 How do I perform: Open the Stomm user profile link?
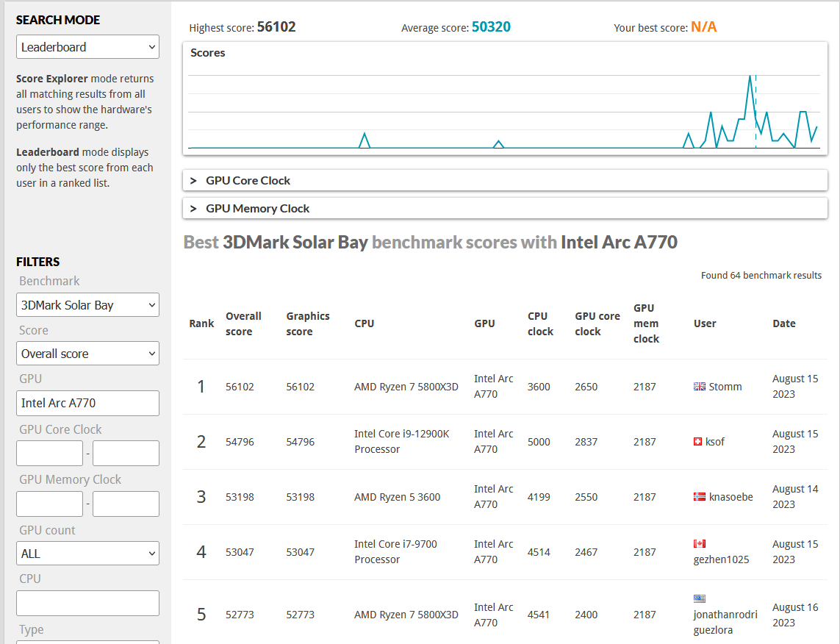725,387
